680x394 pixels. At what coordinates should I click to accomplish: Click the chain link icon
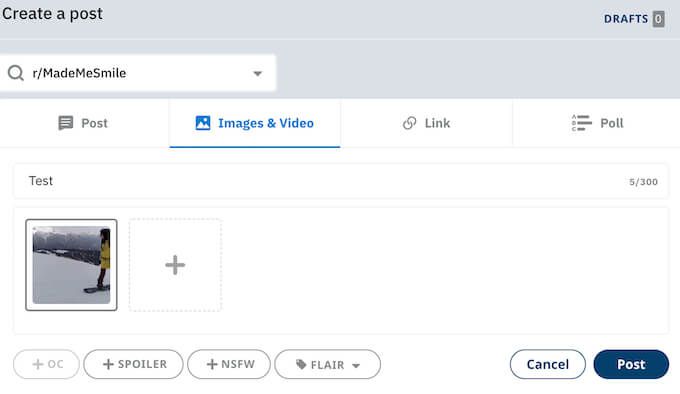click(x=409, y=123)
